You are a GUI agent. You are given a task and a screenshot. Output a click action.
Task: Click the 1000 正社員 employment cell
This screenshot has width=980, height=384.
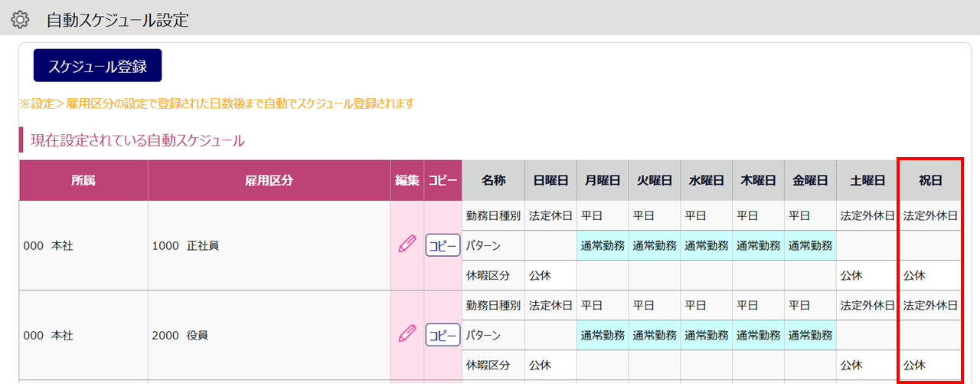coord(269,245)
